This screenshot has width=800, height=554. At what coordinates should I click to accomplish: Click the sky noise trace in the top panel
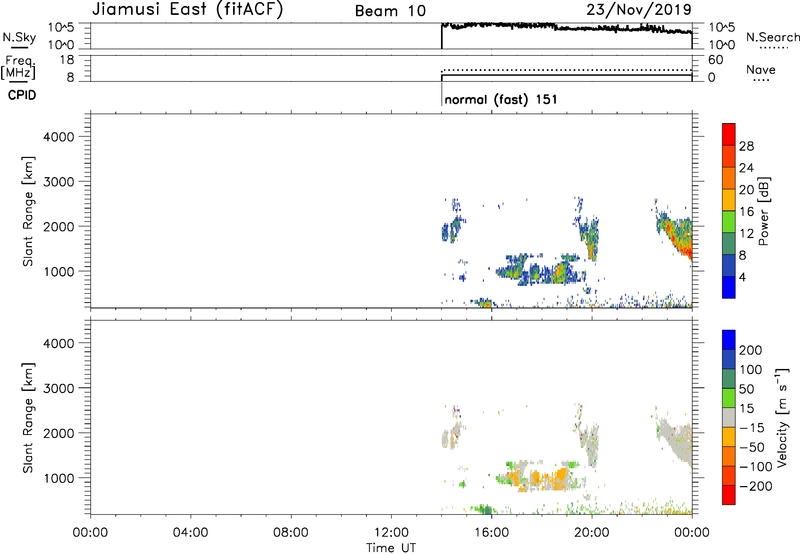(x=566, y=27)
